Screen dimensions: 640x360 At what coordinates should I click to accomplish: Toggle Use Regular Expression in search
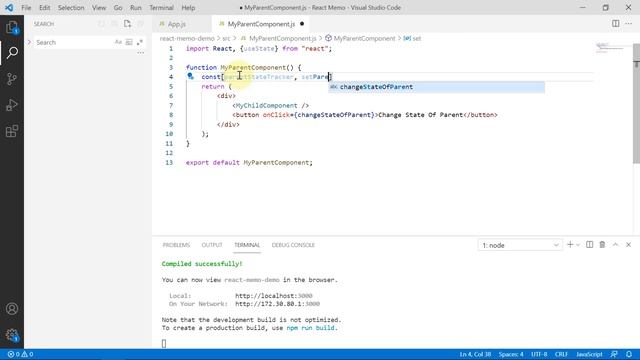click(140, 42)
